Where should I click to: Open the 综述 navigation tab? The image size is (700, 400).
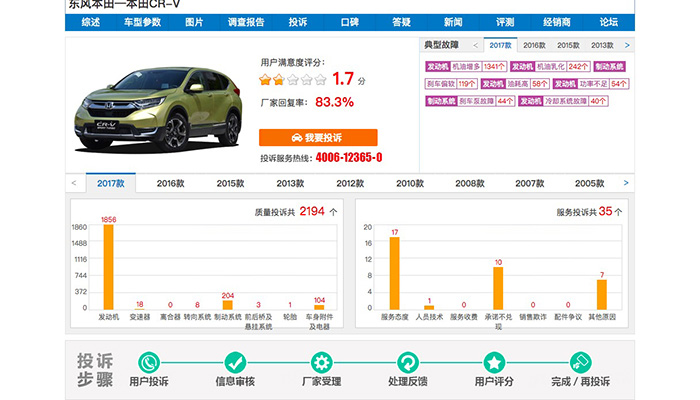tap(91, 22)
